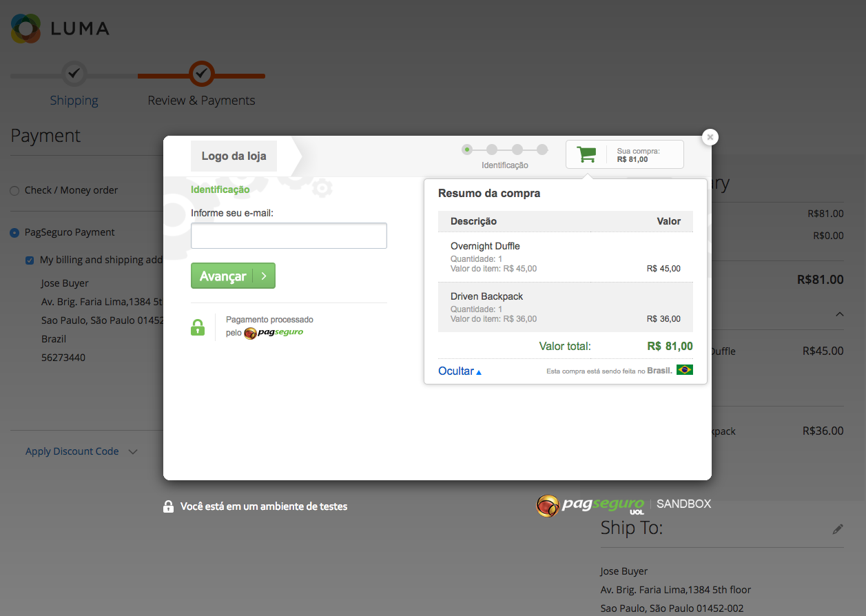Image resolution: width=866 pixels, height=616 pixels.
Task: Close the PagSeguro checkout modal
Action: coord(710,137)
